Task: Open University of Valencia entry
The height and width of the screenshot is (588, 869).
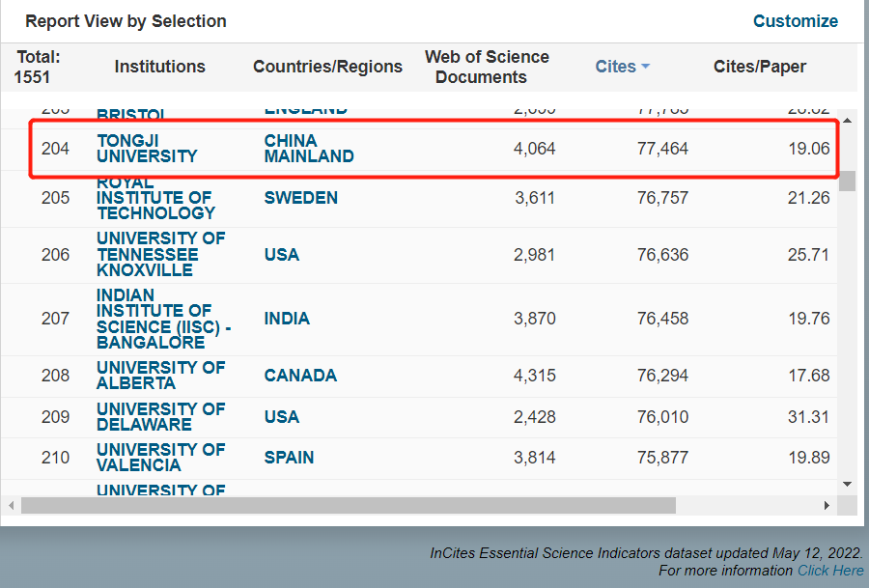Action: (160, 458)
